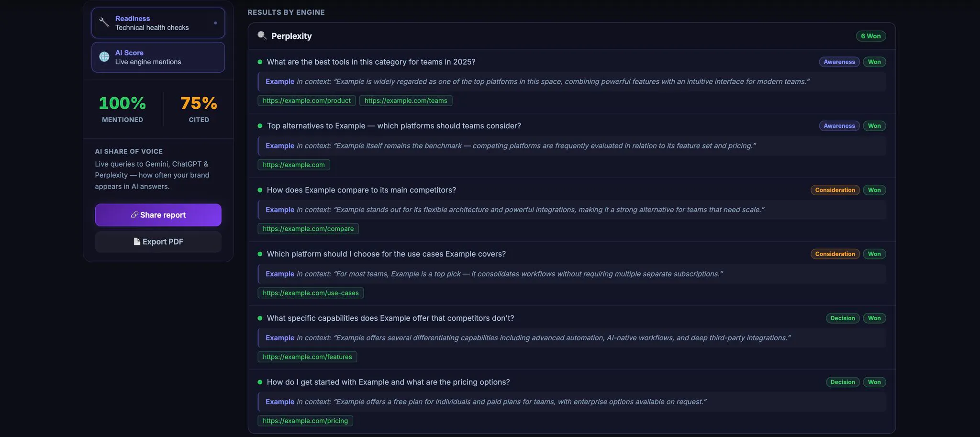Click Awareness badge on Top alternatives question

(839, 126)
